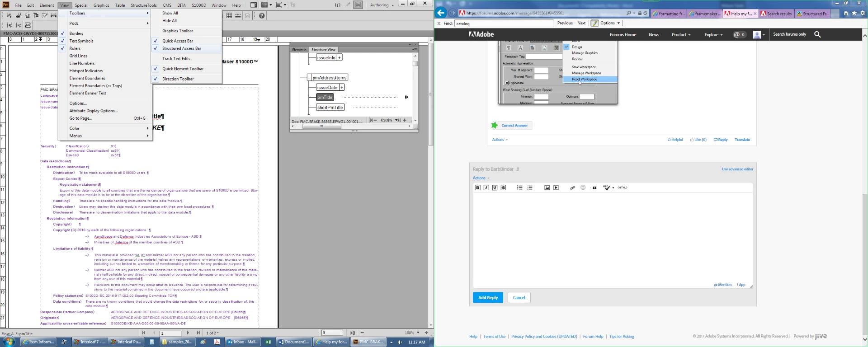Viewport: 868px width, 347px height.
Task: Click the Underline icon in reply editor
Action: coord(495,188)
